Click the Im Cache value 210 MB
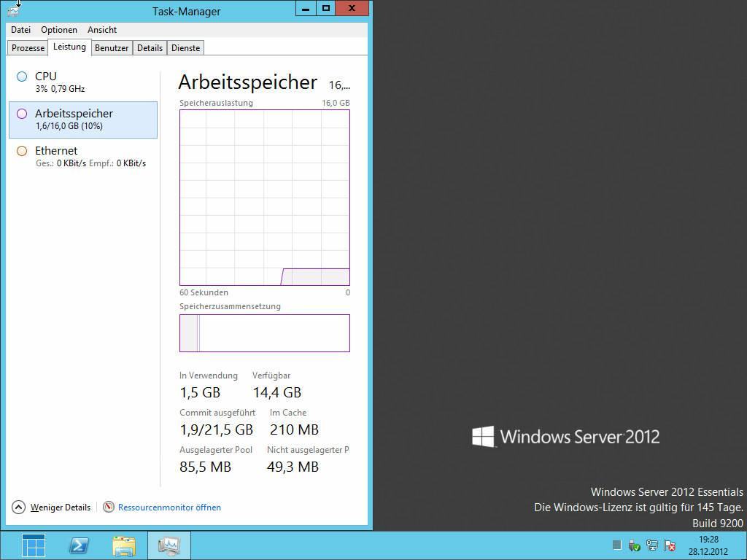Screen dimensions: 747x560 294,429
